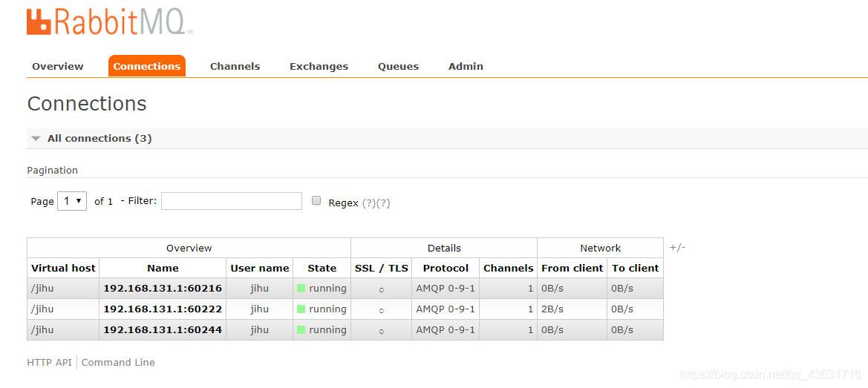
Task: Open the Page number dropdown
Action: [72, 201]
